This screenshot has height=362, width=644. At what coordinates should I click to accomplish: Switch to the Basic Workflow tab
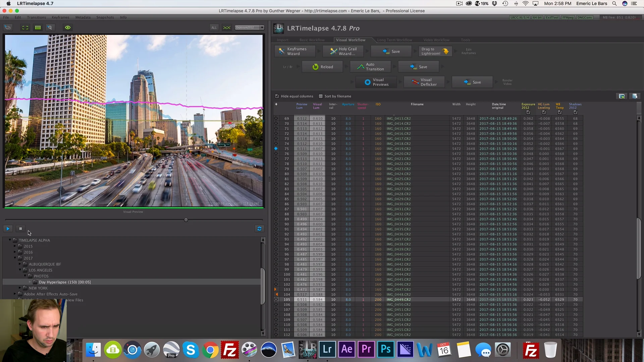312,40
